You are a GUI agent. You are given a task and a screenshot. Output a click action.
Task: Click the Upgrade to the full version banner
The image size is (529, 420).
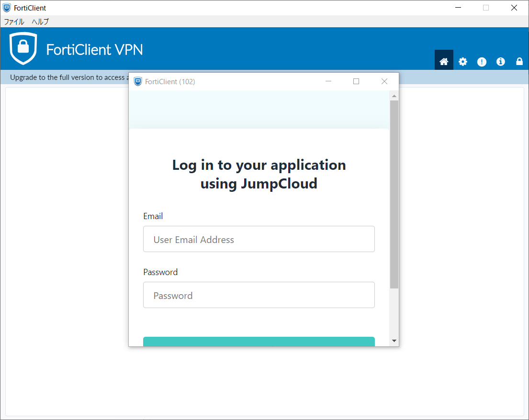click(x=69, y=77)
